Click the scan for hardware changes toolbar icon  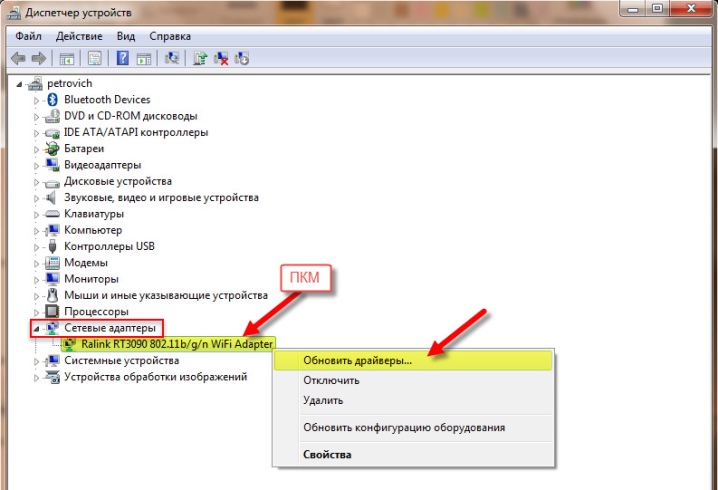click(x=172, y=58)
